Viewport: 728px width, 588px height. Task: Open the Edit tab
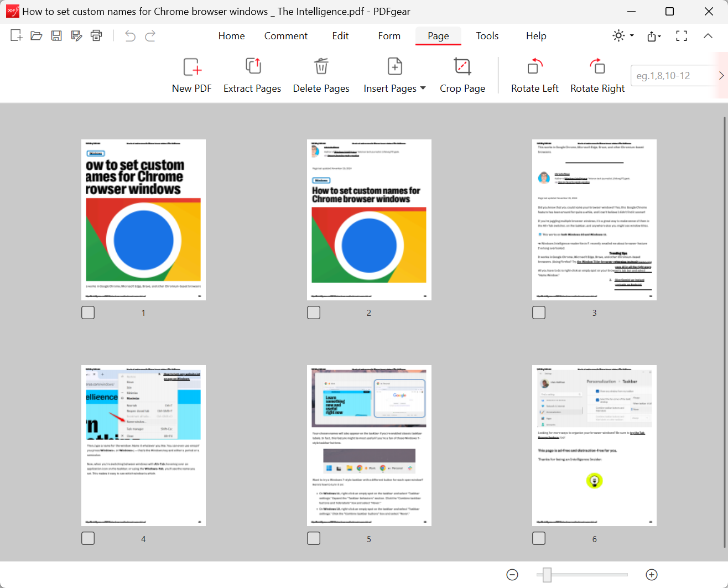[x=340, y=36]
